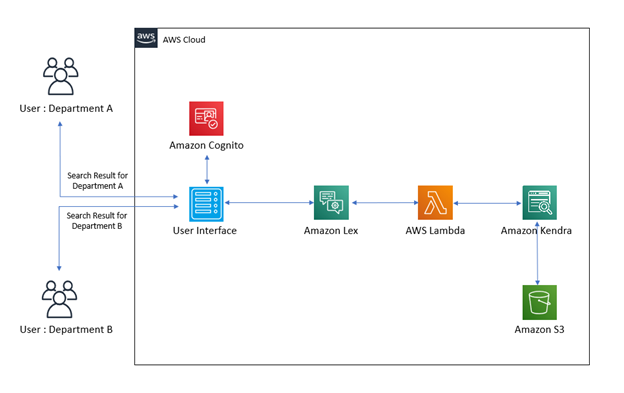Click the Department B users icon
624x393 pixels.
tap(59, 299)
